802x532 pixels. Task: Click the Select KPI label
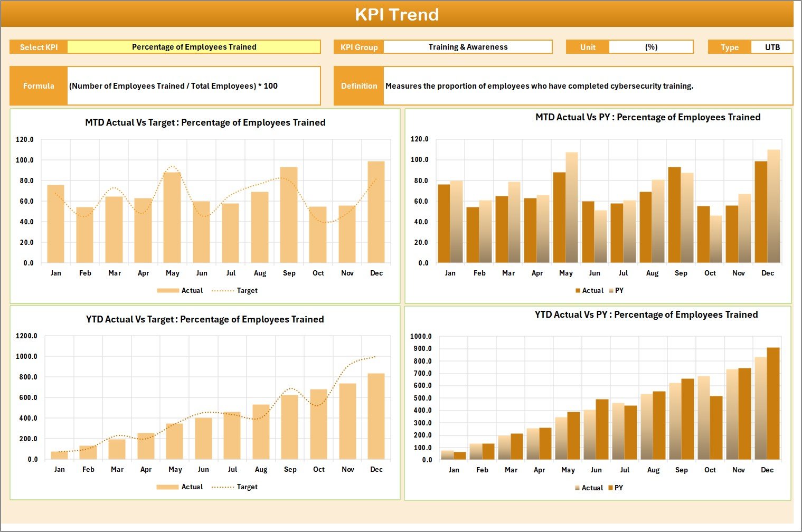click(x=39, y=47)
